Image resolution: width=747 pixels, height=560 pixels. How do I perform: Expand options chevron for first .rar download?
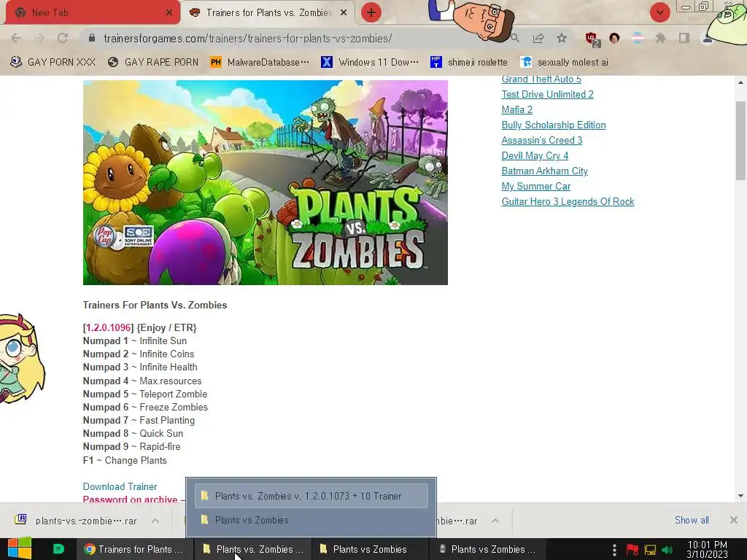pos(155,521)
